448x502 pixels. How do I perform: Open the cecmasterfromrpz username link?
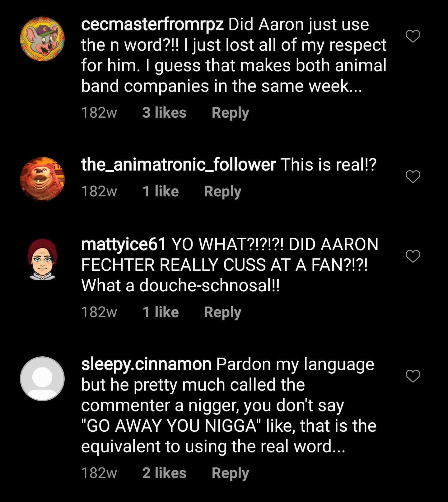point(152,25)
